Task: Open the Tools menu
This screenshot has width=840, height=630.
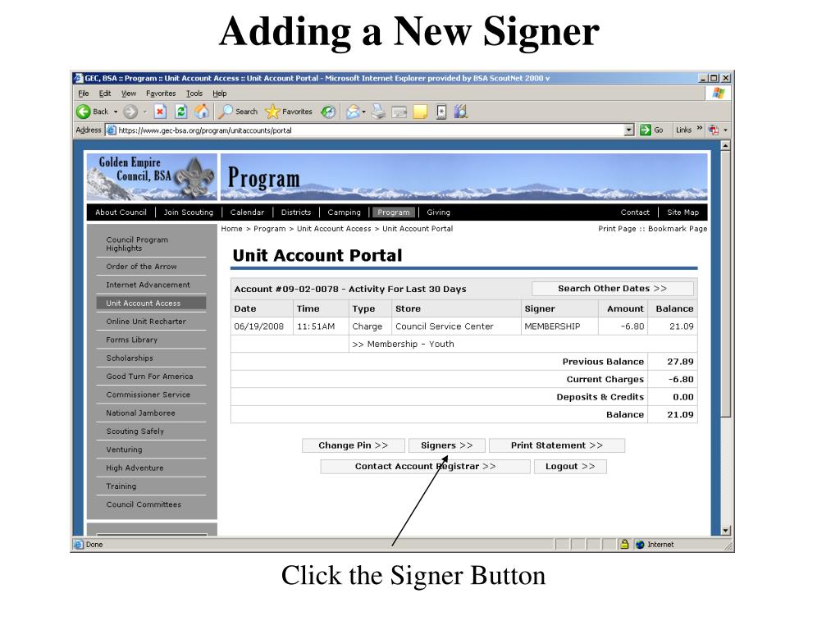Action: [x=194, y=94]
